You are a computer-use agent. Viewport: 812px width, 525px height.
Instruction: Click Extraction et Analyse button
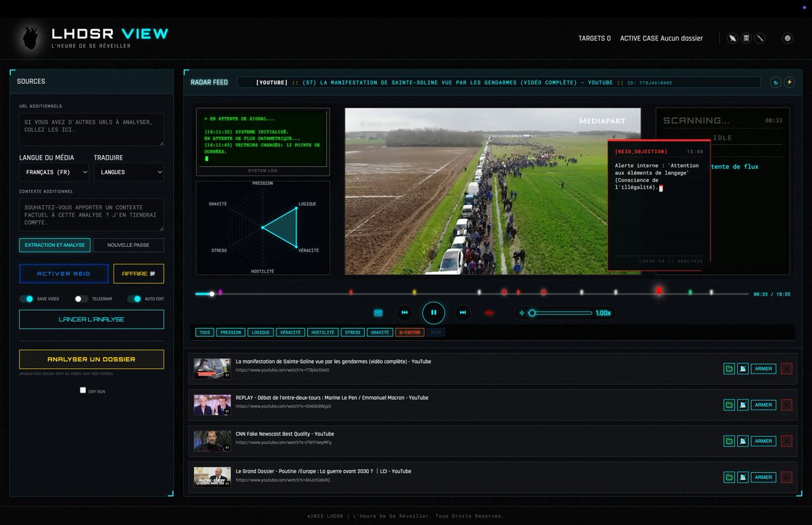(x=55, y=245)
